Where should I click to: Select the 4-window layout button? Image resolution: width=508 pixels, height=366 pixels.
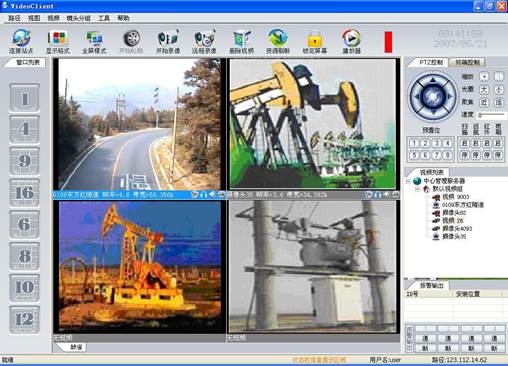[x=25, y=129]
